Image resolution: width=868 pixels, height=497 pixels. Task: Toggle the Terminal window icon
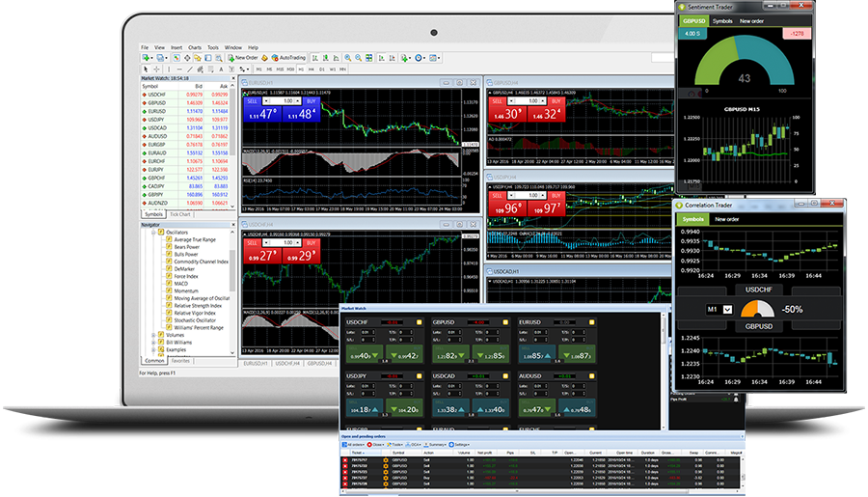[x=208, y=58]
